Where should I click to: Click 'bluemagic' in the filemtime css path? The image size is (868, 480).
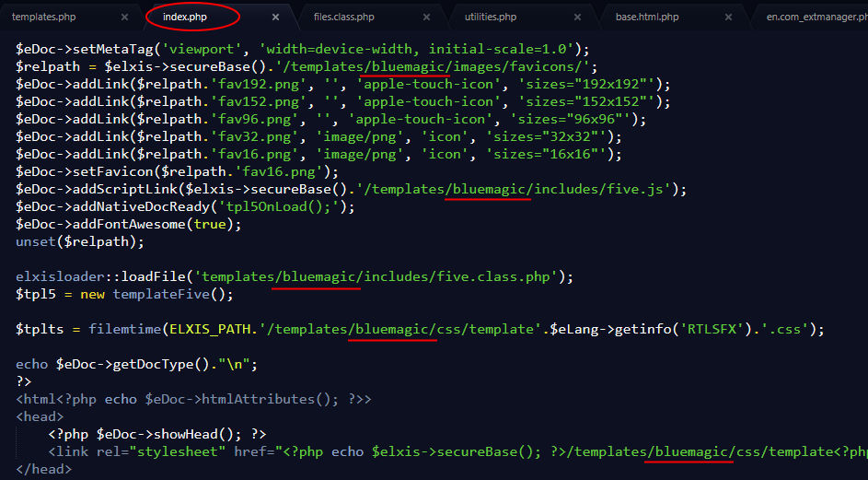pos(391,329)
